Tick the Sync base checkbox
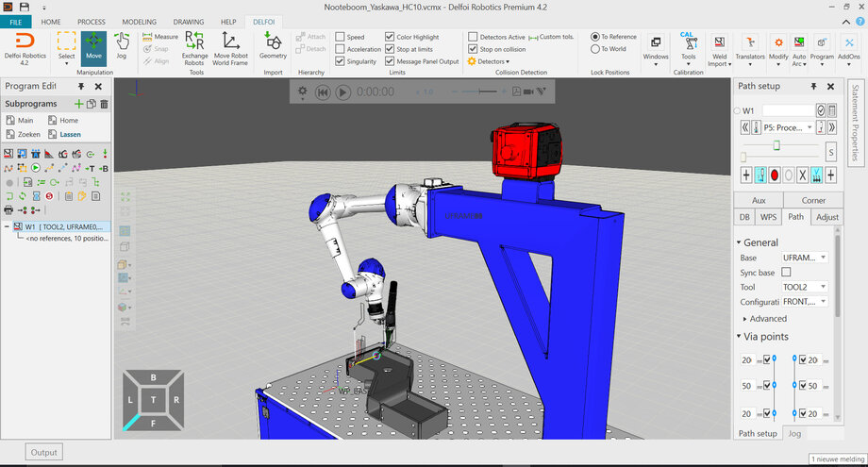Viewport: 868px width, 467px height. click(x=786, y=272)
